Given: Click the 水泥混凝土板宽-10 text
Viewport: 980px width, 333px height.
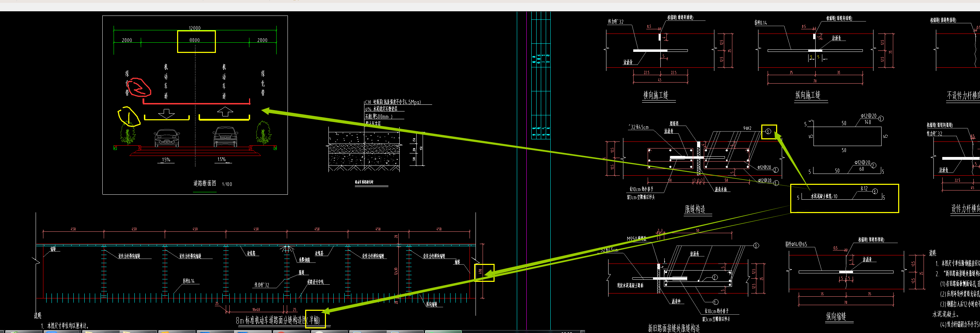Looking at the screenshot, I should [824, 197].
